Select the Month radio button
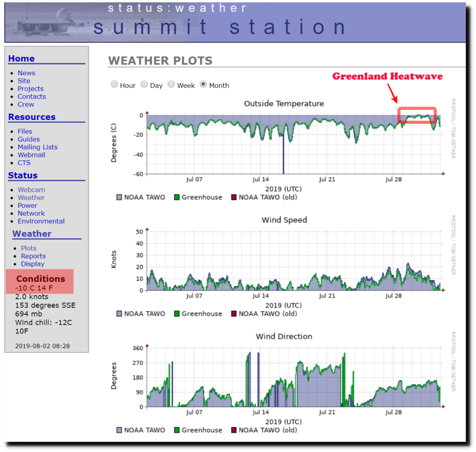 click(x=204, y=85)
